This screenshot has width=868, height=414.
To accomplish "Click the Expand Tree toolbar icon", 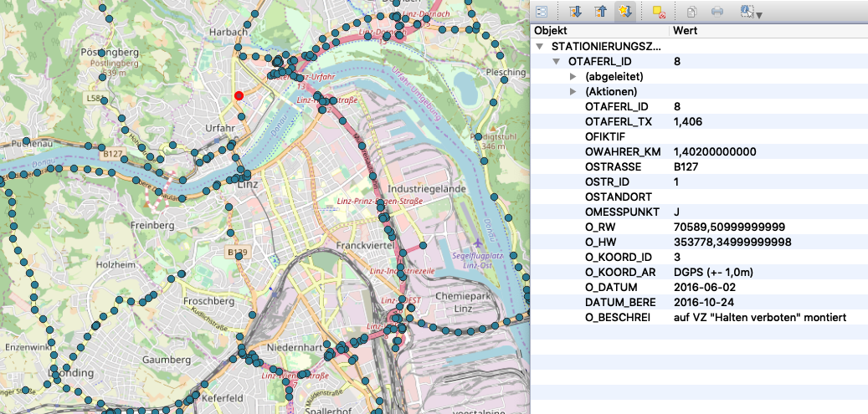I will pos(575,12).
